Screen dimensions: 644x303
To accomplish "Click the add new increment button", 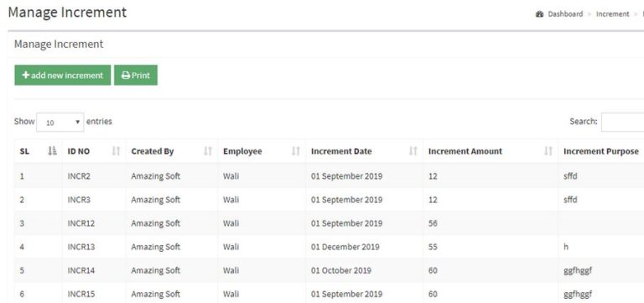I will coord(62,76).
